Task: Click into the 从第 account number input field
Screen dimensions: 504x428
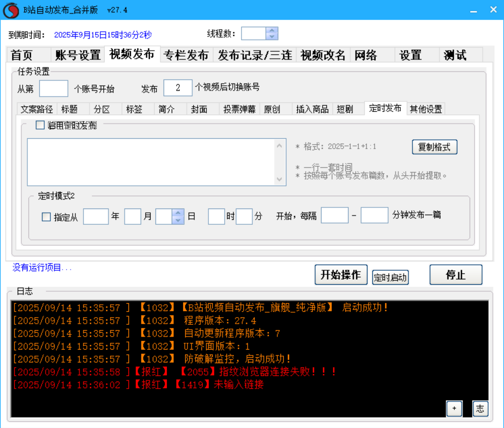Action: tap(53, 88)
